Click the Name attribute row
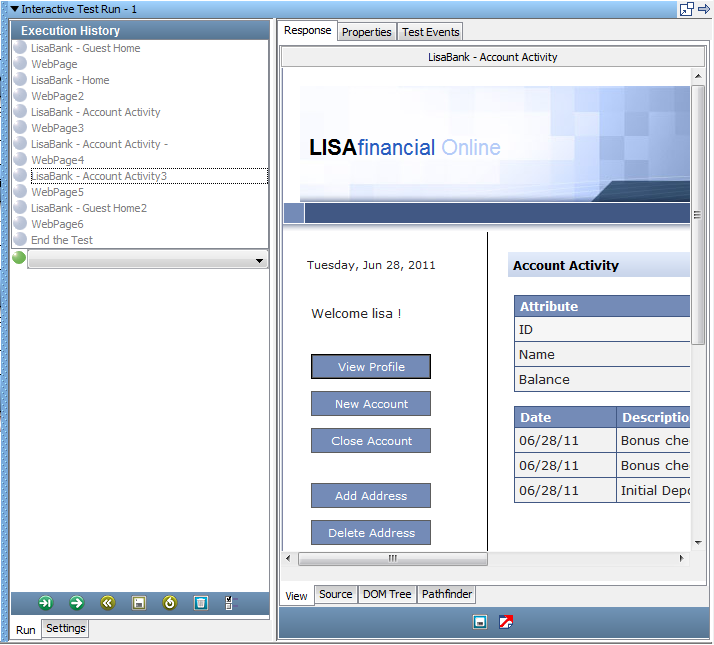The height and width of the screenshot is (645, 714). 602,354
